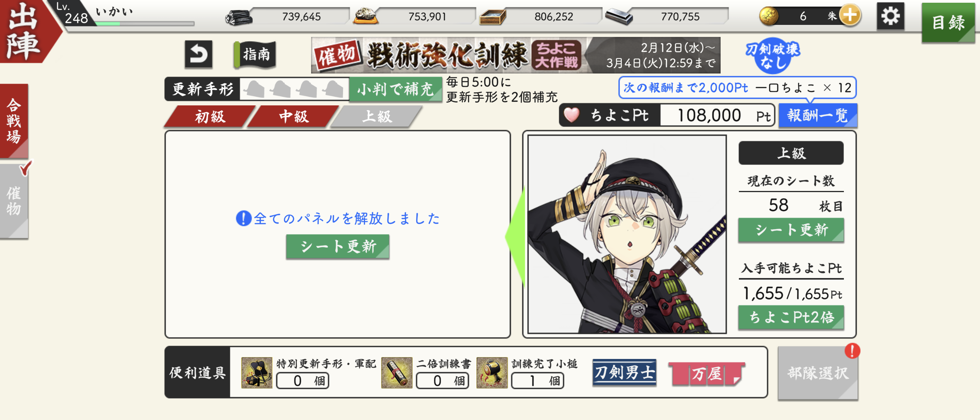Switch to the 中級 difficulty tab
This screenshot has width=980, height=420.
294,116
